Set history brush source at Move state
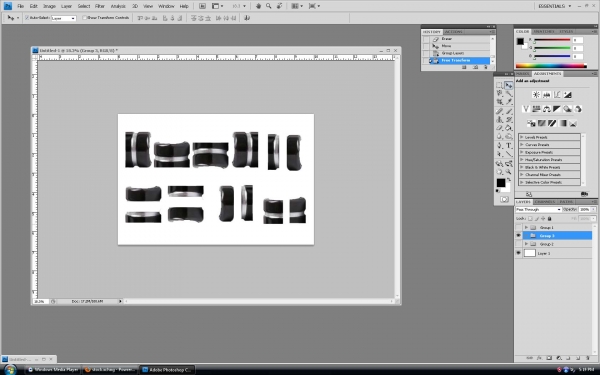 click(x=426, y=46)
